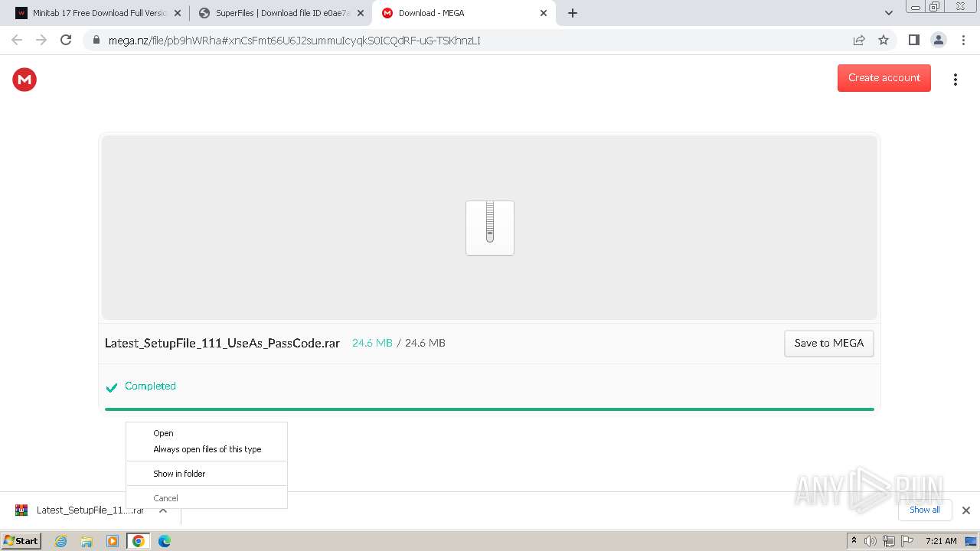Open the Windows Start menu
The width and height of the screenshot is (980, 551).
pos(21,541)
